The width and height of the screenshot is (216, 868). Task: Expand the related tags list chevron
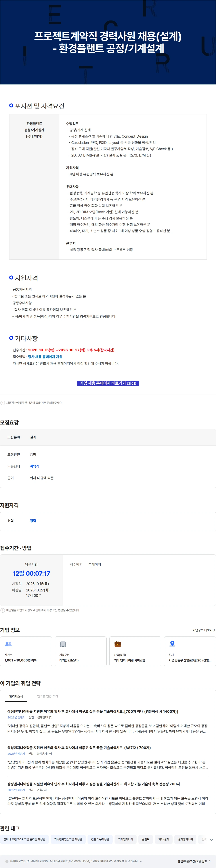(211, 839)
